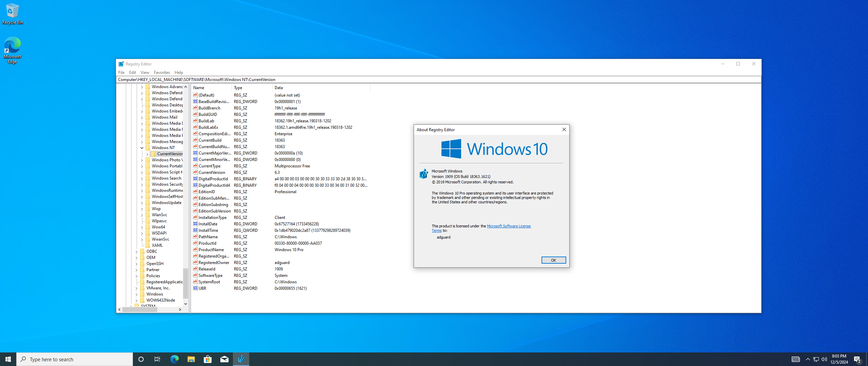The width and height of the screenshot is (868, 366).
Task: Expand the CurrentVersion tree node
Action: click(x=147, y=154)
